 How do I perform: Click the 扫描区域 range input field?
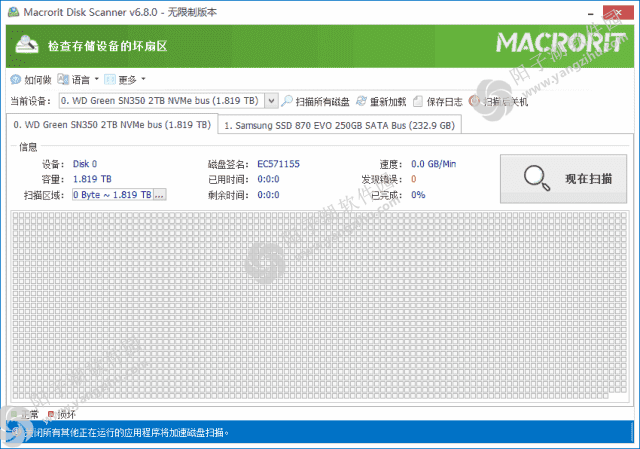click(113, 195)
